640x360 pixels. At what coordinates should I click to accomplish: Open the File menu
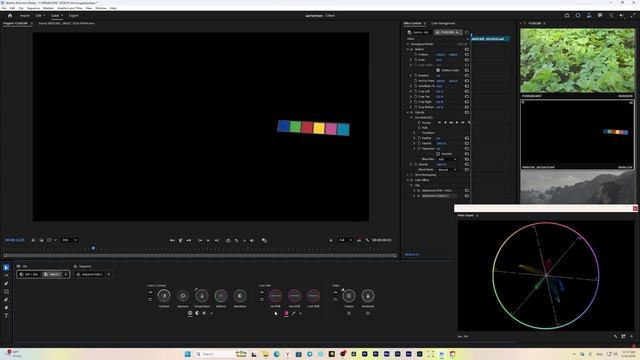4,8
